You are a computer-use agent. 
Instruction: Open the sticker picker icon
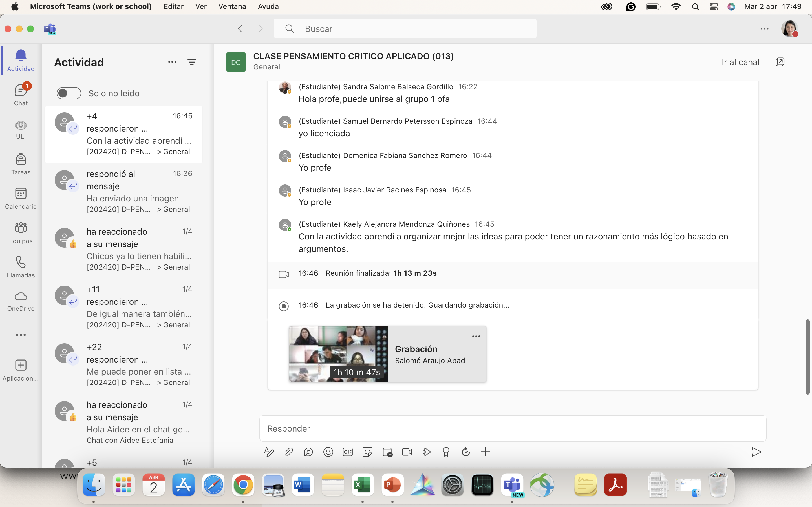point(367,452)
